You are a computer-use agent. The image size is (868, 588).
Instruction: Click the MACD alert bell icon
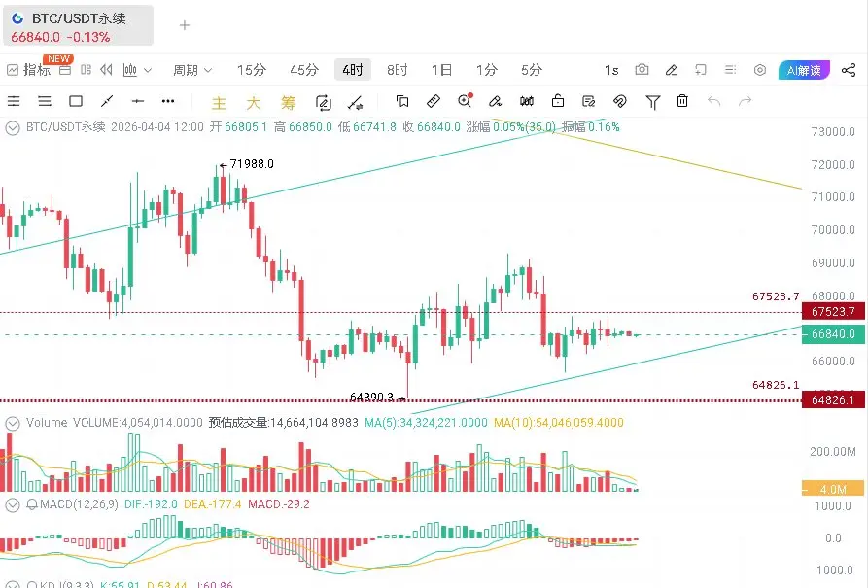pos(32,505)
